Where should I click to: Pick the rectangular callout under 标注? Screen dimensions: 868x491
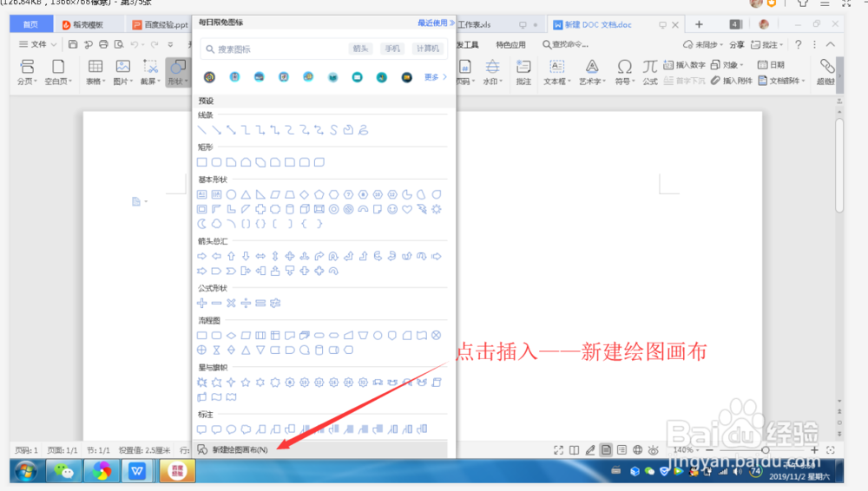point(202,429)
